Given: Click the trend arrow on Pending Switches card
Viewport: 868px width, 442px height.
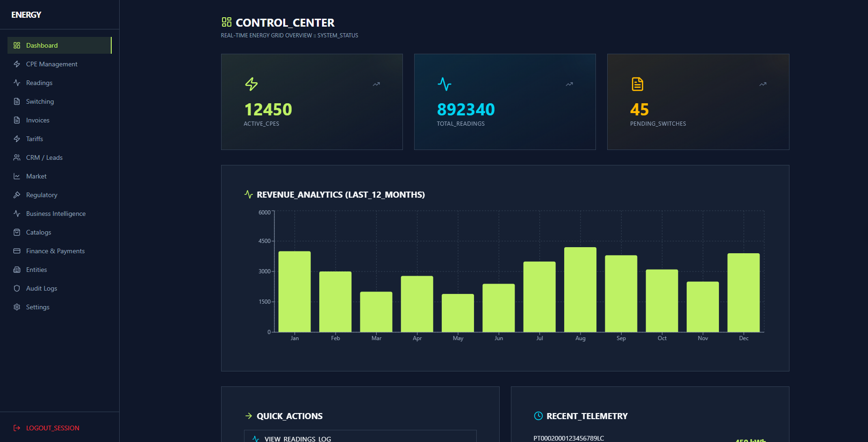Looking at the screenshot, I should (763, 84).
